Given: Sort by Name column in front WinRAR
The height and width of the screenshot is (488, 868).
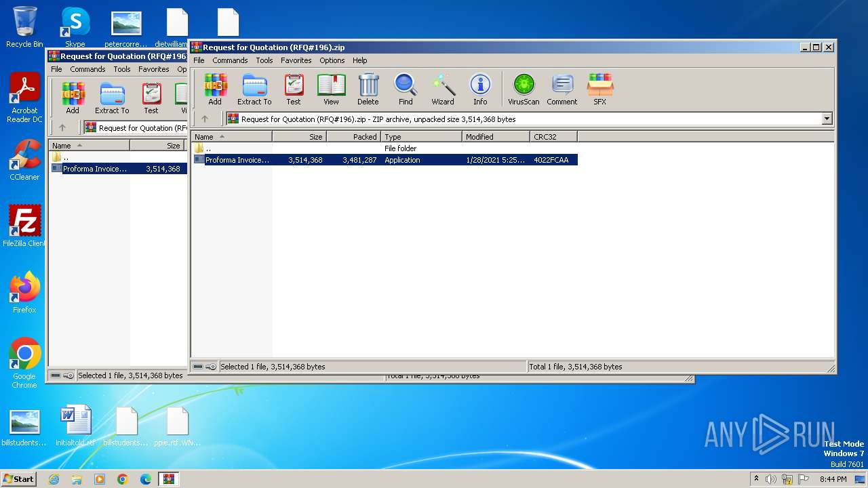Looking at the screenshot, I should [231, 136].
